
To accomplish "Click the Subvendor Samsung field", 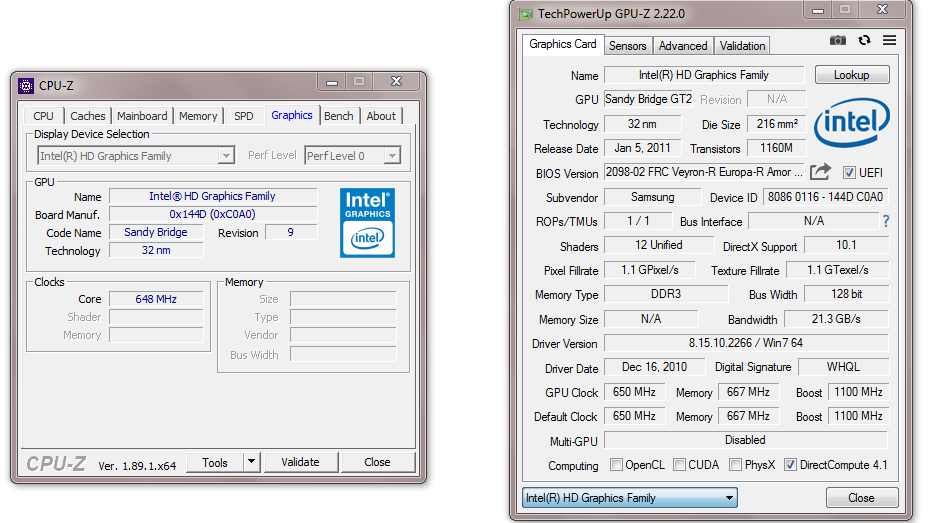I will click(652, 197).
